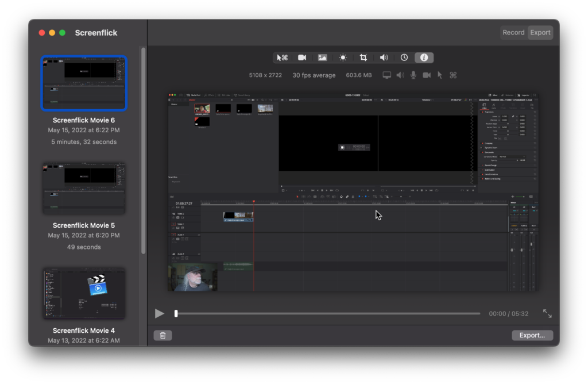Viewport: 588px width, 384px height.
Task: Click the movie list scrollbar
Action: (143, 150)
